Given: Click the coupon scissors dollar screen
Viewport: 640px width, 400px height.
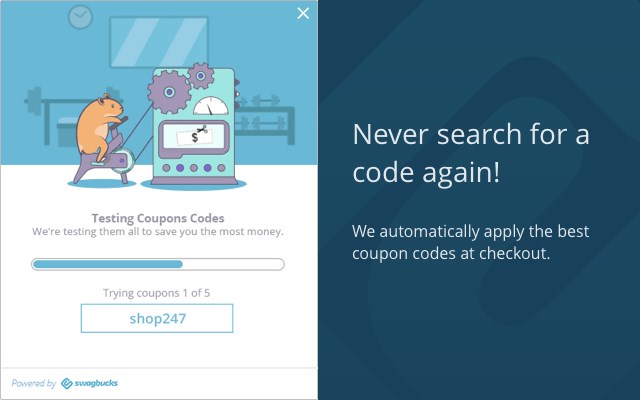Looking at the screenshot, I should [194, 136].
